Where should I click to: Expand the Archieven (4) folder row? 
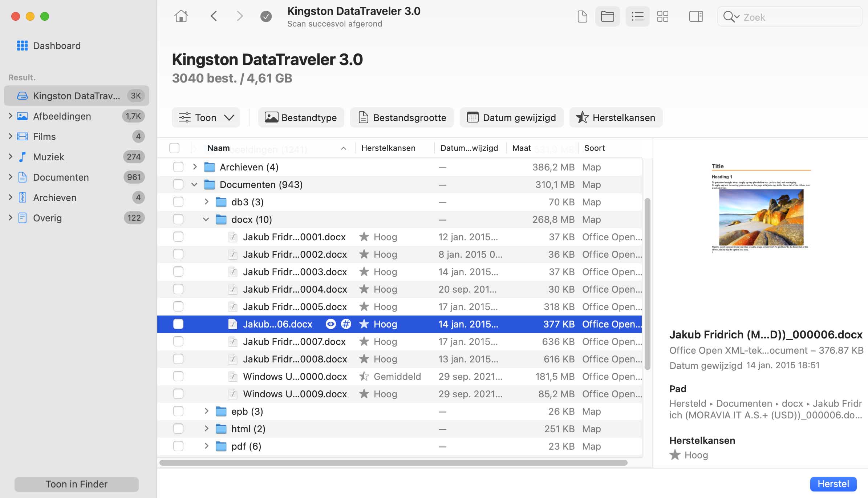[x=195, y=167]
